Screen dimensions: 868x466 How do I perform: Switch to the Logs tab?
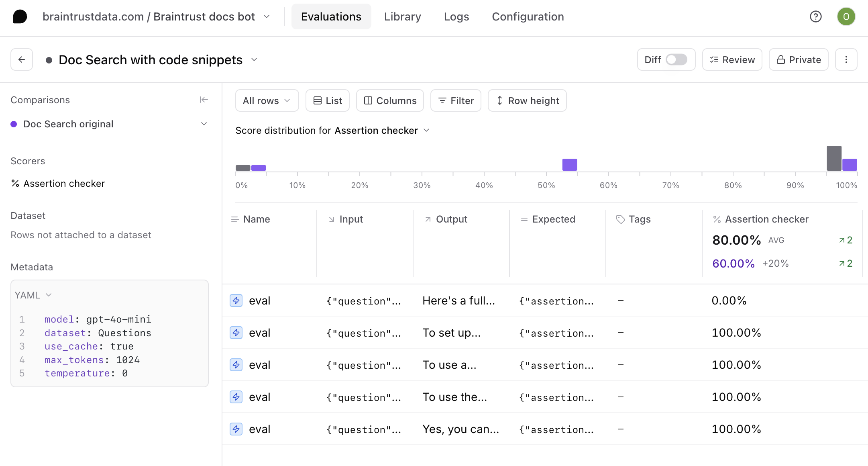(x=456, y=16)
